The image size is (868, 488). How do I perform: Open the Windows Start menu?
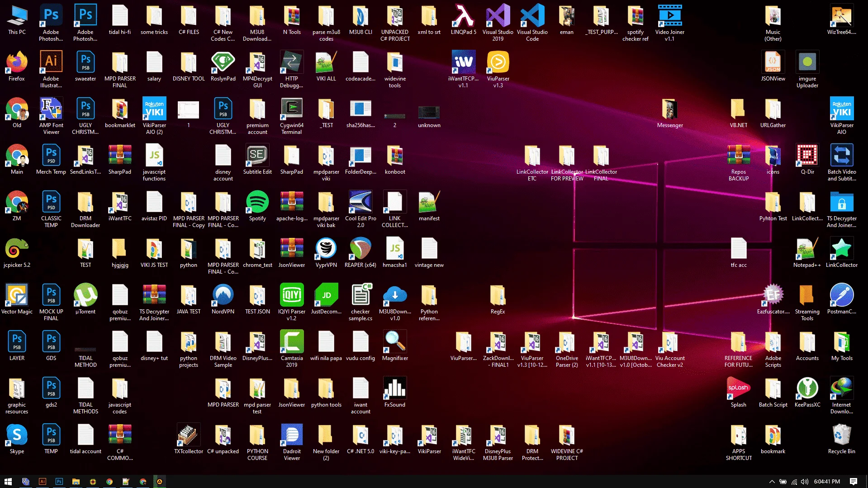(8, 482)
